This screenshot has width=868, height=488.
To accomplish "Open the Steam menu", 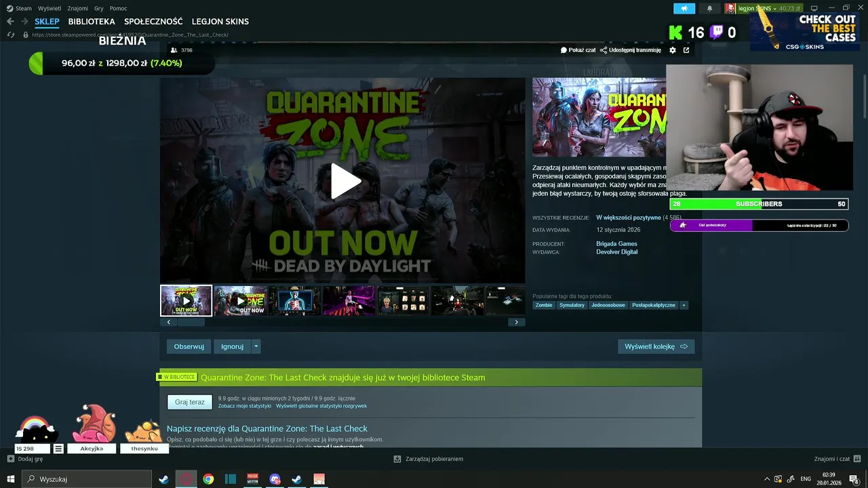I will coord(19,8).
